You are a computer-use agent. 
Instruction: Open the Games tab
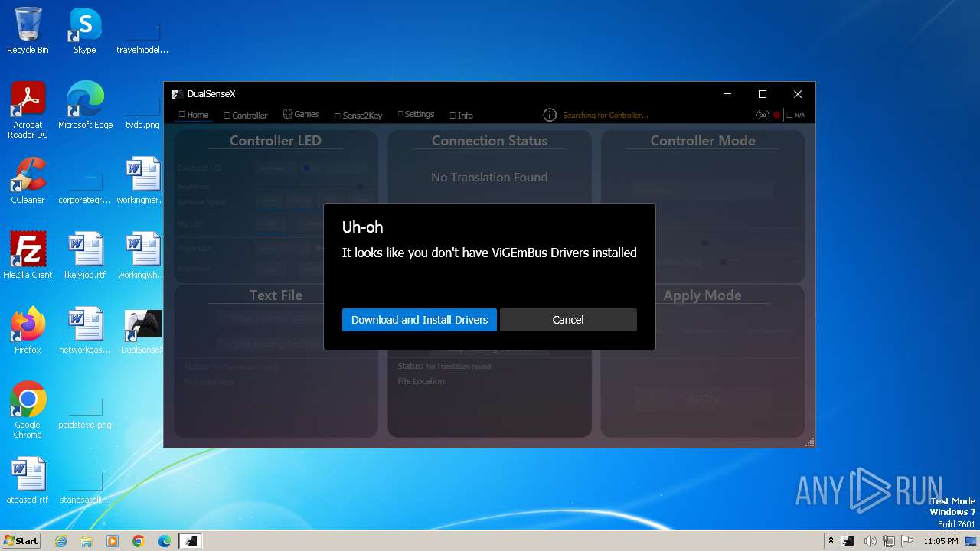click(x=301, y=114)
